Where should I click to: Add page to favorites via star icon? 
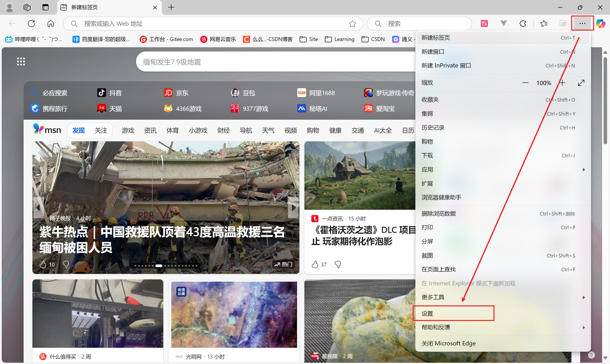click(352, 24)
